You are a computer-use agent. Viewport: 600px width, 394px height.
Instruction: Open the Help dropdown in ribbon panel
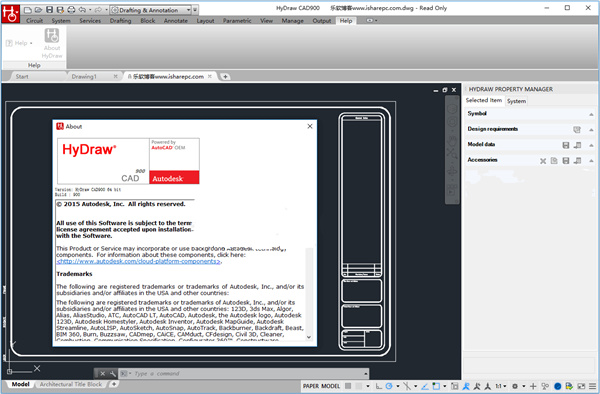[20, 43]
